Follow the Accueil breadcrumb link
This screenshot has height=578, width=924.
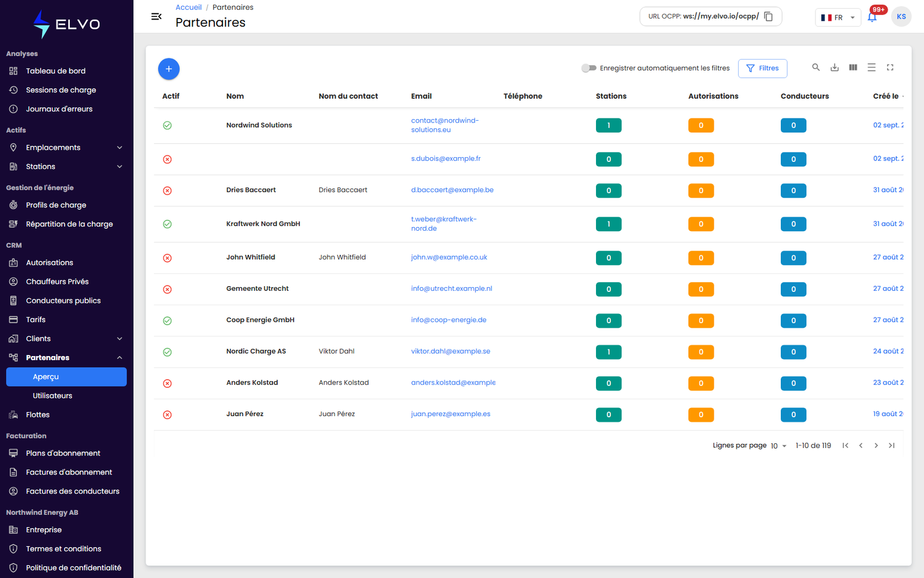pyautogui.click(x=188, y=8)
